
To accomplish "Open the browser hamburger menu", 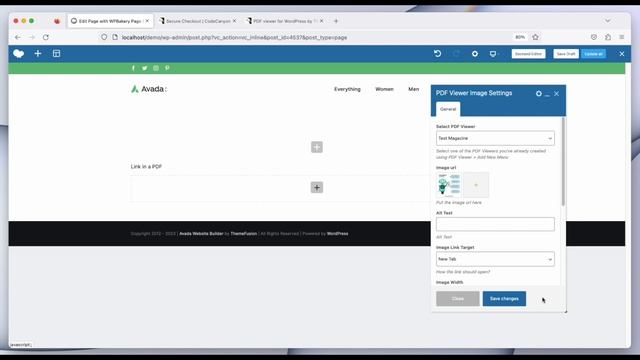I will [622, 37].
